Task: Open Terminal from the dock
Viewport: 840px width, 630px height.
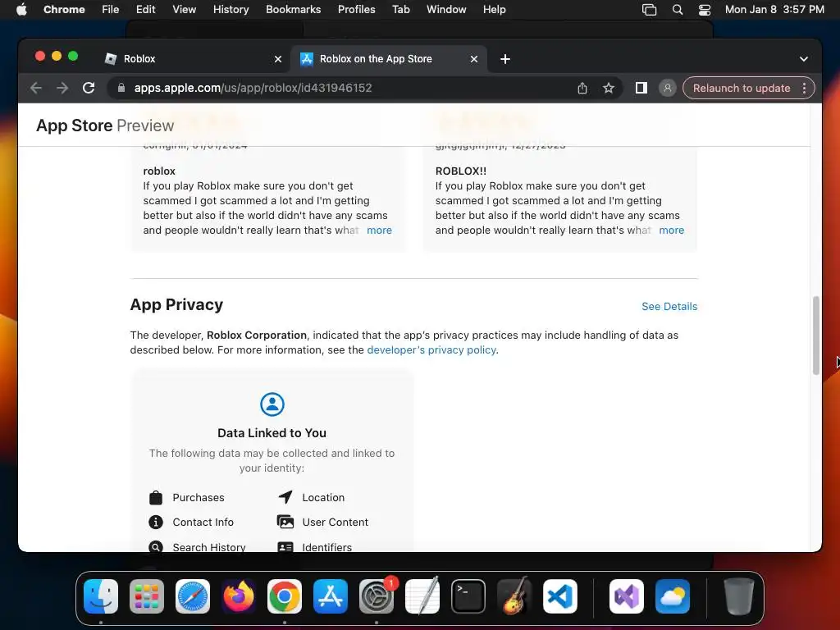Action: pos(468,596)
